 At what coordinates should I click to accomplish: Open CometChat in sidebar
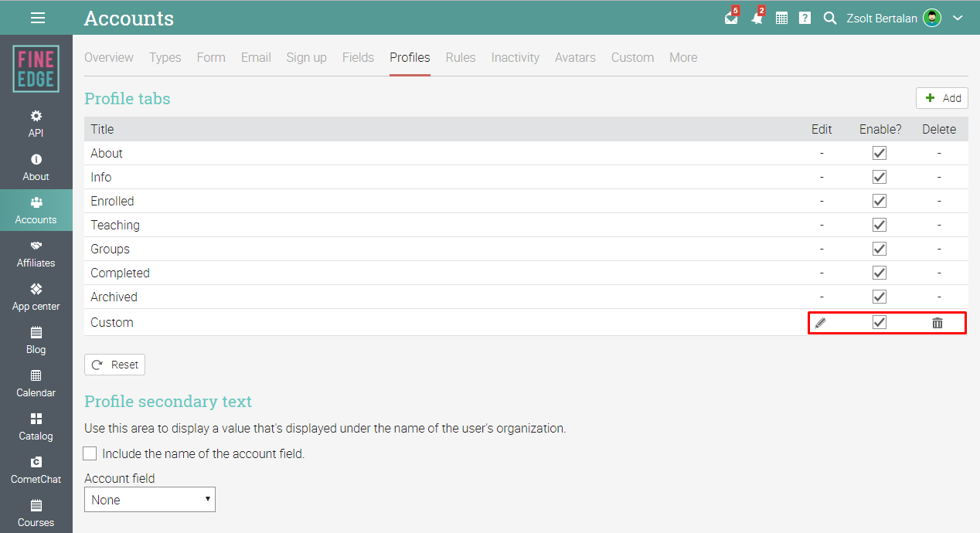pyautogui.click(x=36, y=470)
